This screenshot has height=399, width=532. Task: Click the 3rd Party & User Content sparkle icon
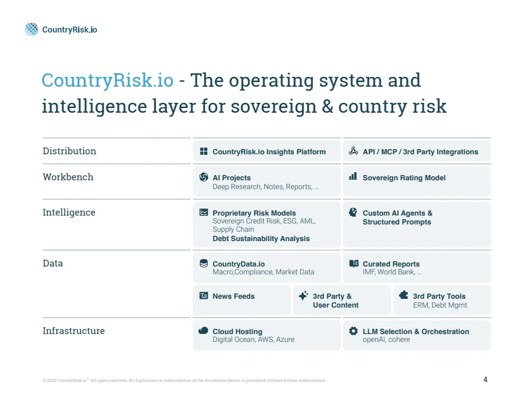303,295
